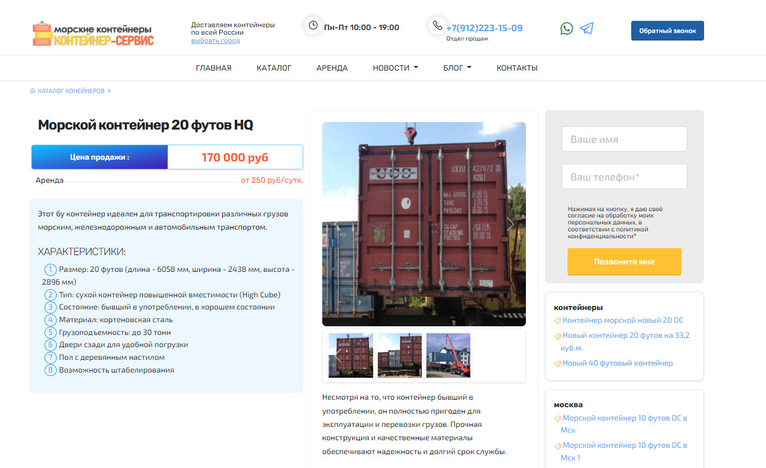This screenshot has height=468, width=766.
Task: Open Новый контейнер 20 футов на 33,2 куб.м. link
Action: coord(625,341)
